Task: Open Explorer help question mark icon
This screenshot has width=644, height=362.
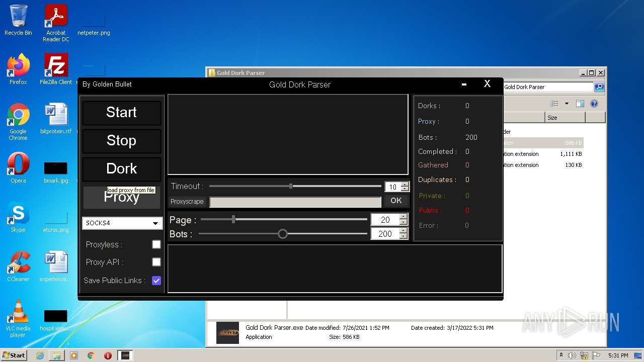Action: tap(594, 104)
